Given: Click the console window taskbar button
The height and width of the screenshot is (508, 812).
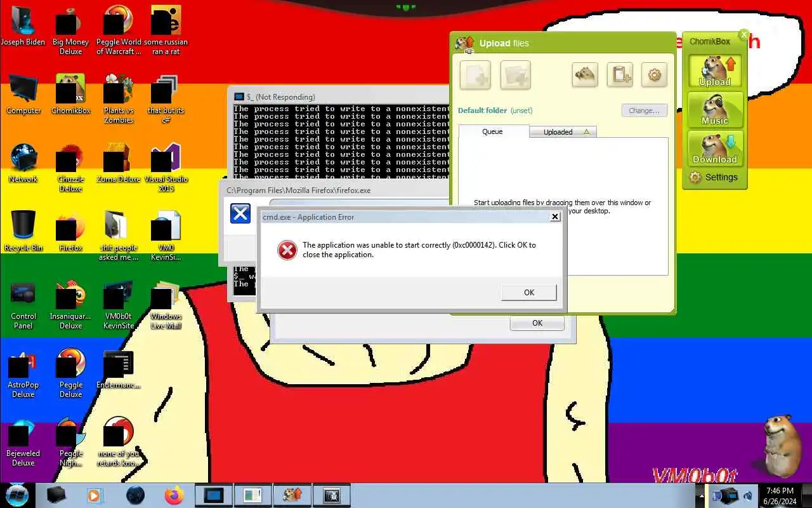Looking at the screenshot, I should click(x=214, y=495).
